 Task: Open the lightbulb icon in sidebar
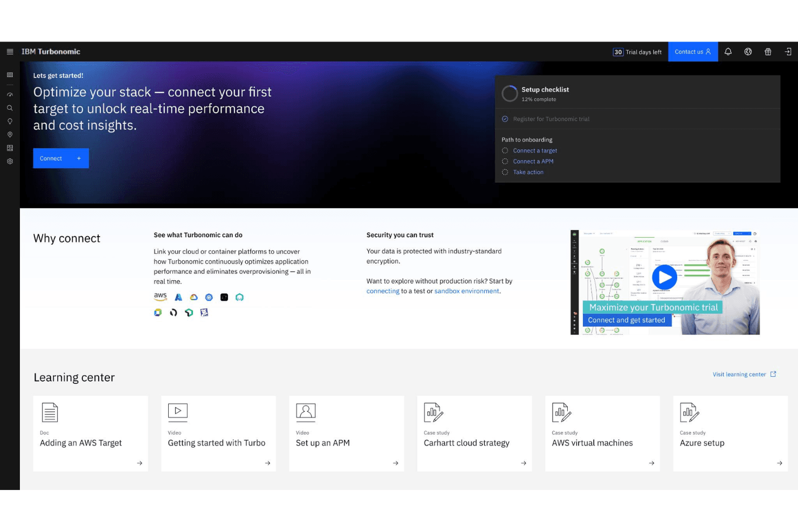pos(10,121)
